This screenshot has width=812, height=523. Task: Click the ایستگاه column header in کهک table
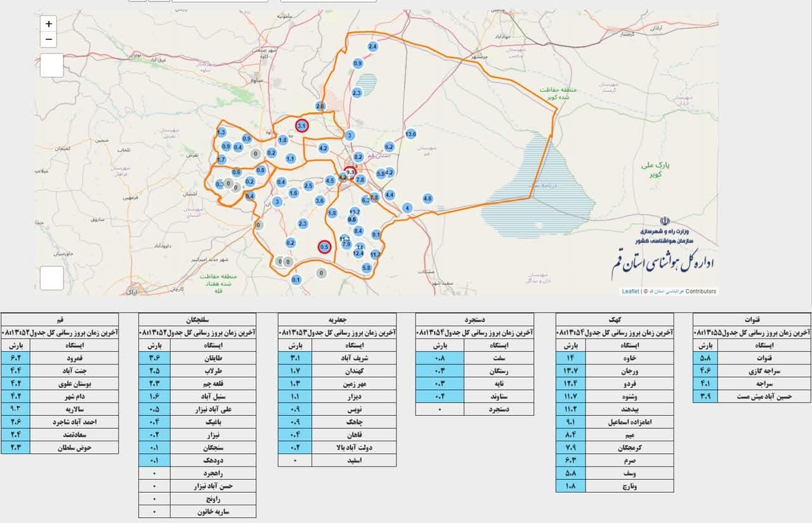[629, 345]
